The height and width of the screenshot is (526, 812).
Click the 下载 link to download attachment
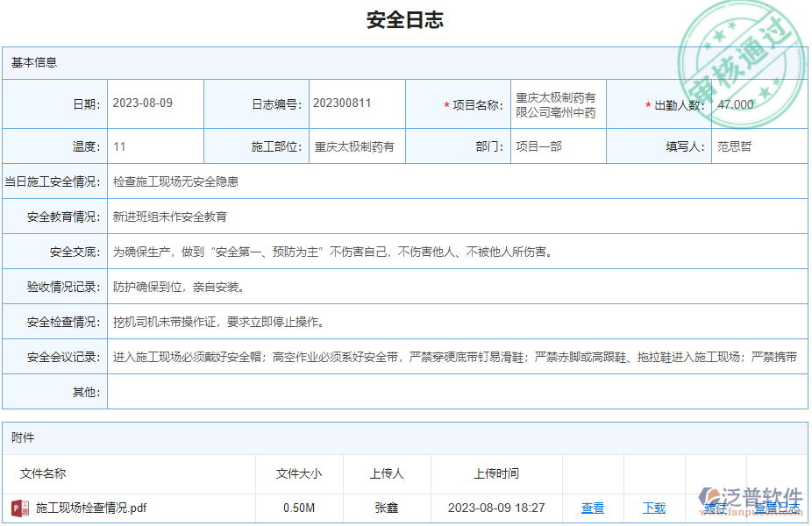[x=654, y=507]
